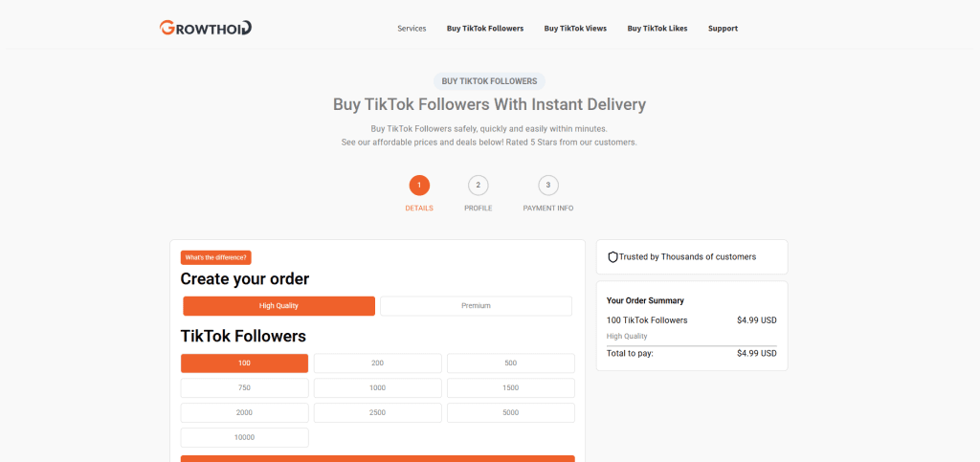Select the 100 followers option

pos(244,363)
